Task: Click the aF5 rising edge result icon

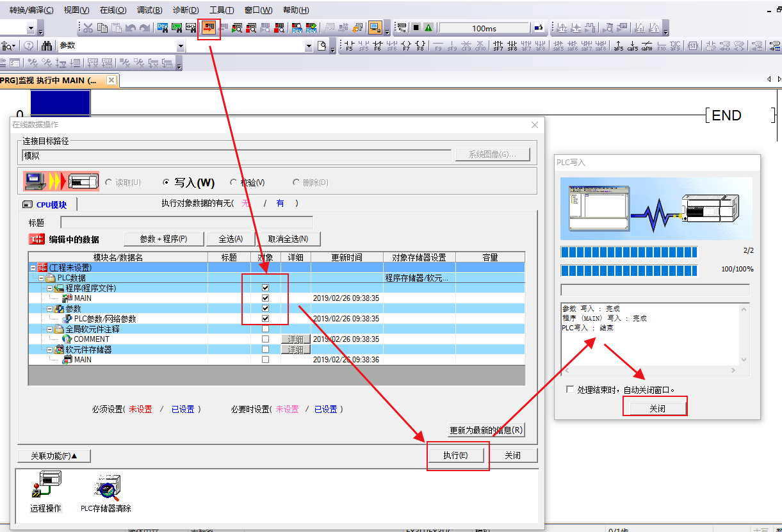Action: pyautogui.click(x=618, y=46)
